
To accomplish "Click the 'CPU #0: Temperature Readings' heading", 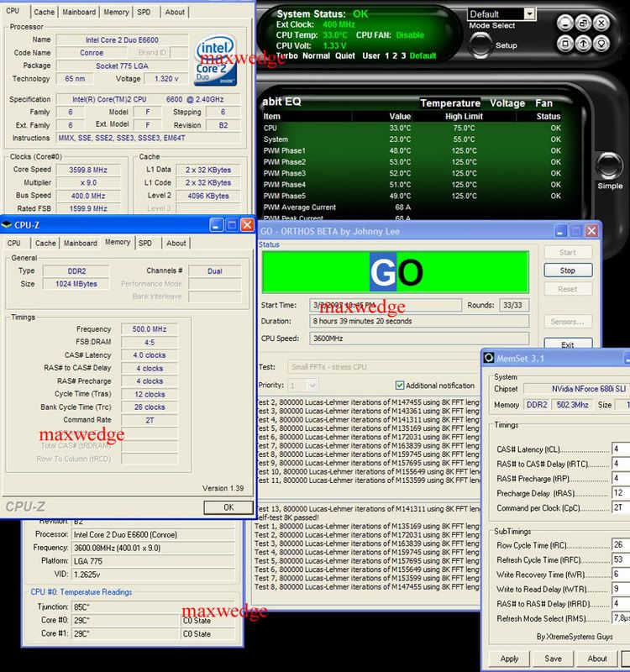I will (x=81, y=592).
